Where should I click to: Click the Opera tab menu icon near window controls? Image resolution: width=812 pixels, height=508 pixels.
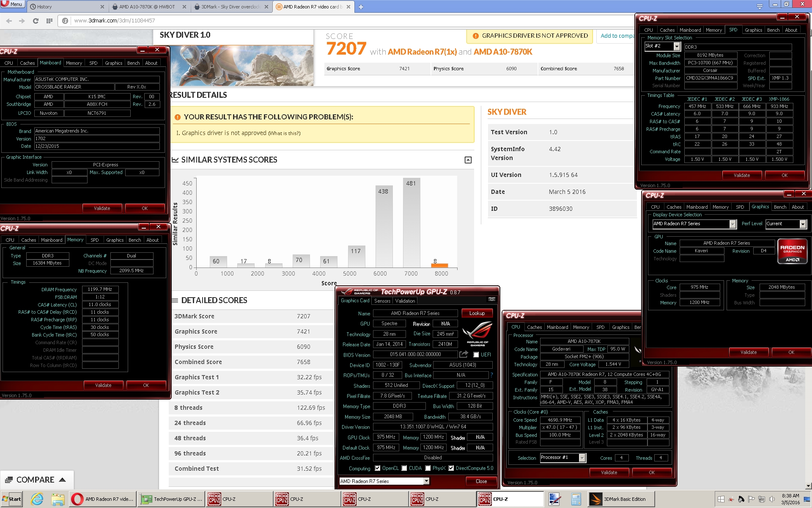[x=760, y=6]
